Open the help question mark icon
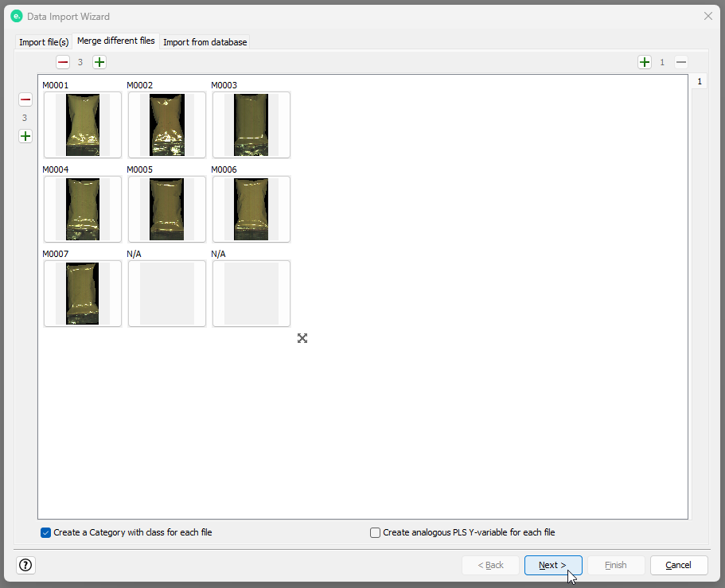 point(25,565)
